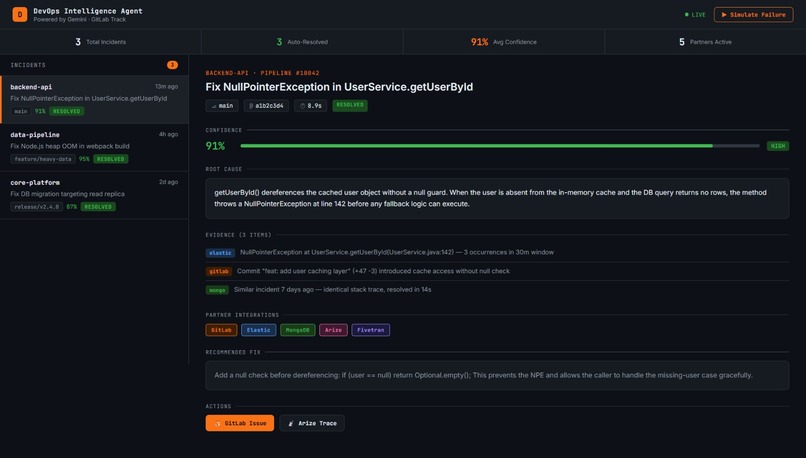The image size is (806, 458).
Task: Click the INCIDENTS sidebar heading
Action: point(28,65)
